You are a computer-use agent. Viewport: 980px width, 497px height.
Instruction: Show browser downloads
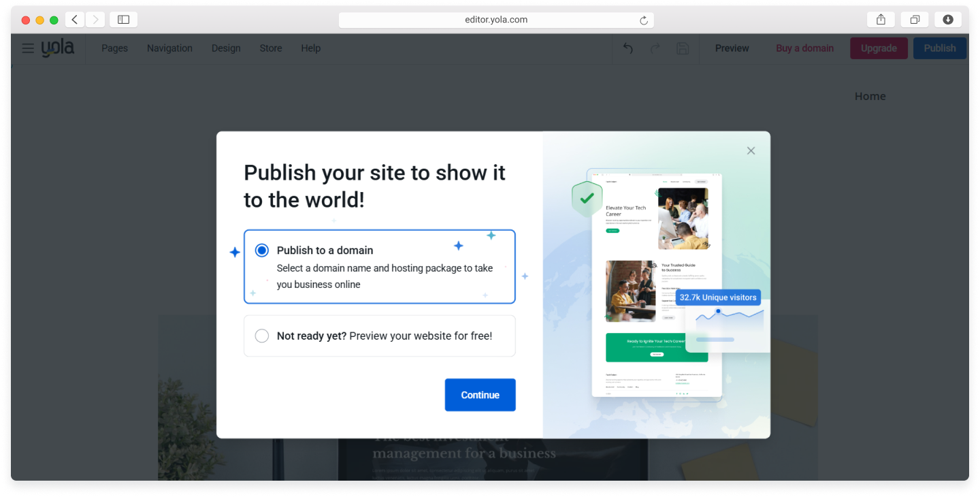pos(948,20)
